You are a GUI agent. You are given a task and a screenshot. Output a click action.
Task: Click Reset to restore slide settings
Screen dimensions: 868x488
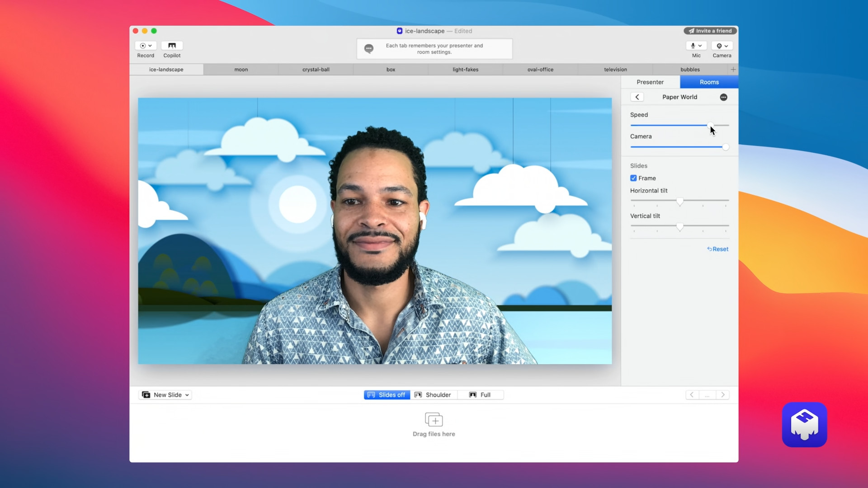(x=718, y=249)
